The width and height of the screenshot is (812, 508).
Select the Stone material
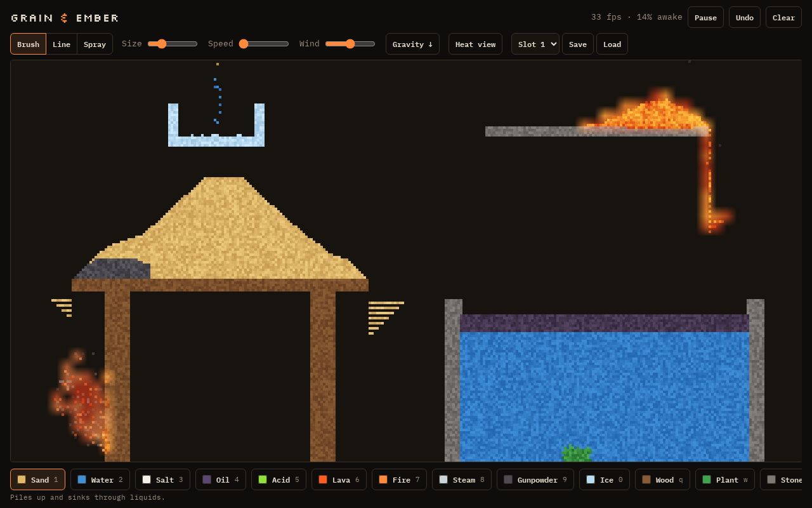coord(782,479)
